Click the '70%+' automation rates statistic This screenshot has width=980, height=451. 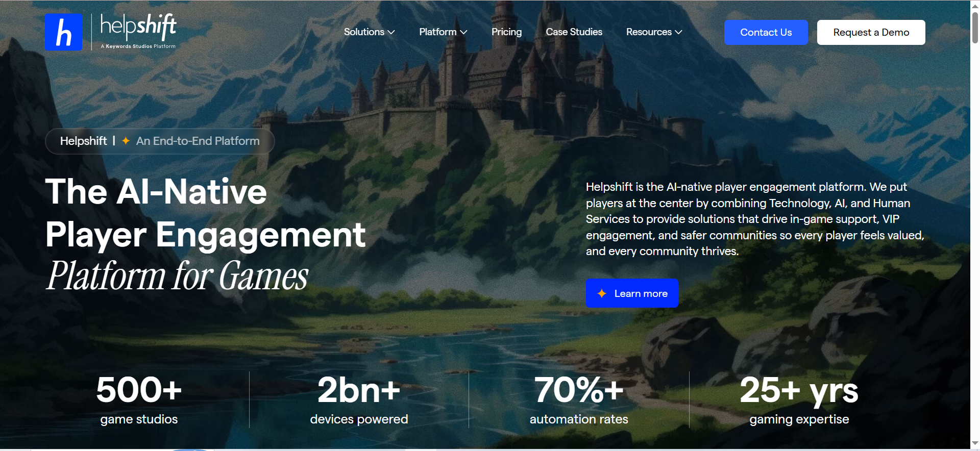tap(579, 390)
